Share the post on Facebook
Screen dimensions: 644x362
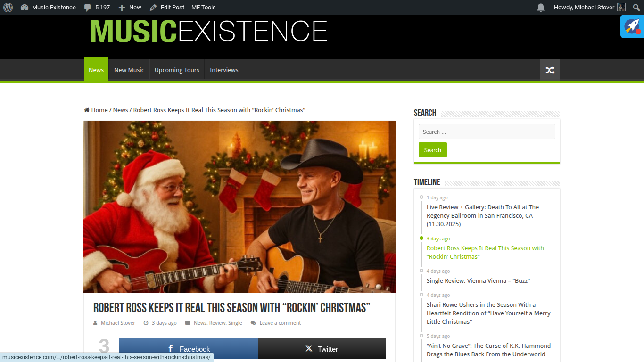[189, 349]
